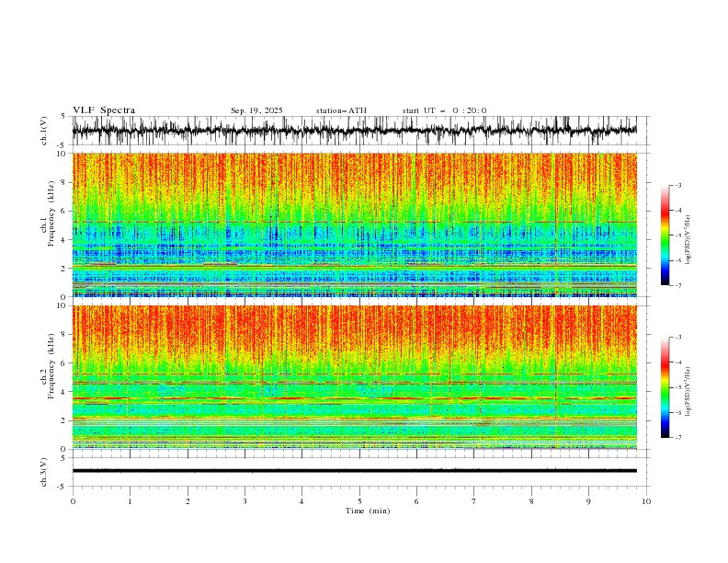This screenshot has width=728, height=563.
Task: Click the "6" tick on the Time axis
Action: [x=416, y=501]
